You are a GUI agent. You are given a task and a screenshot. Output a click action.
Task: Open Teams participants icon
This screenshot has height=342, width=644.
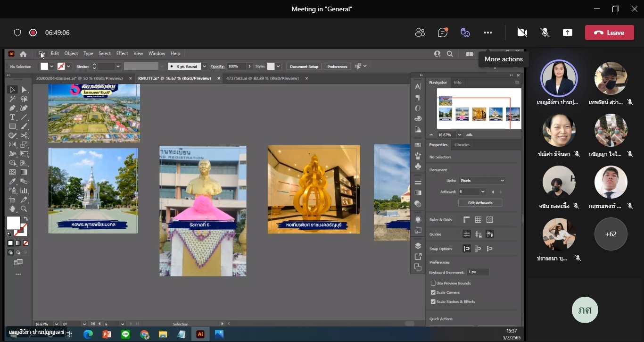(x=420, y=33)
